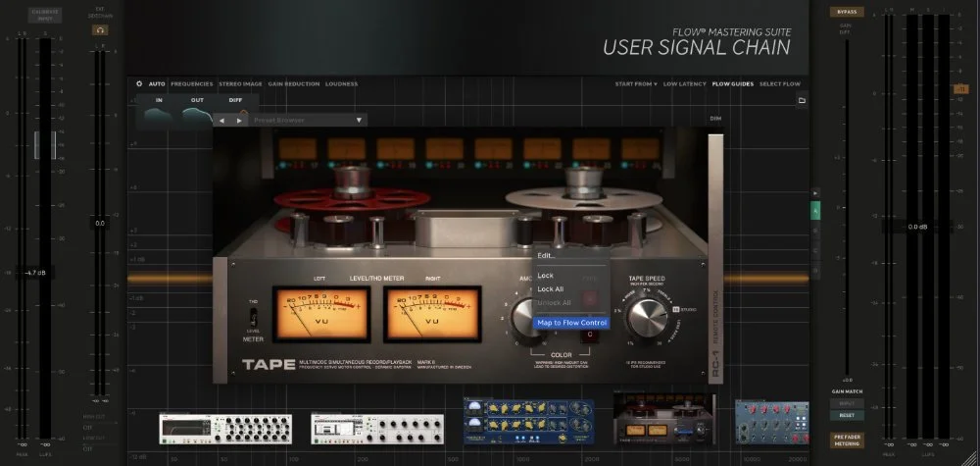Viewport: 980px width, 466px height.
Task: Click the left VU meter
Action: click(321, 314)
